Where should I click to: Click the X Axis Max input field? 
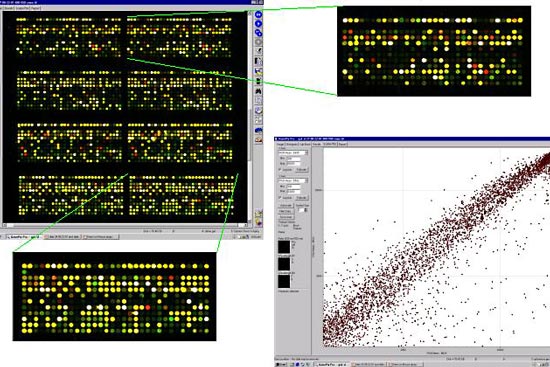294,164
